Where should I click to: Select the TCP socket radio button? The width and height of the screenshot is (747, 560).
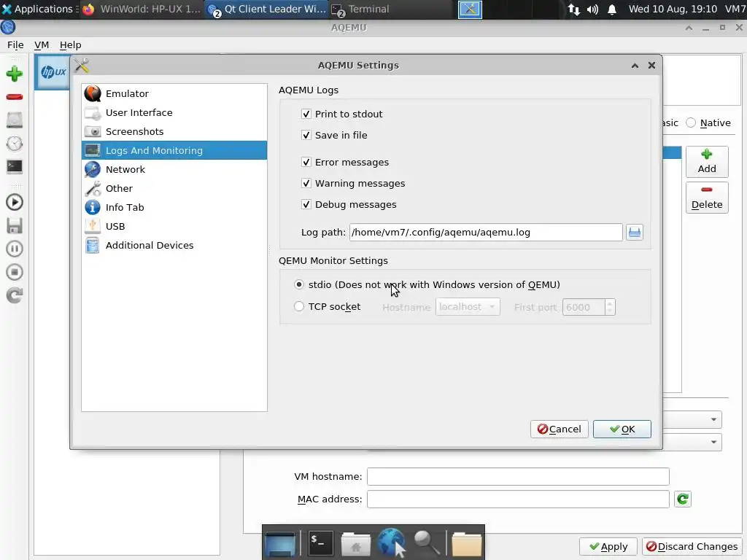[298, 307]
